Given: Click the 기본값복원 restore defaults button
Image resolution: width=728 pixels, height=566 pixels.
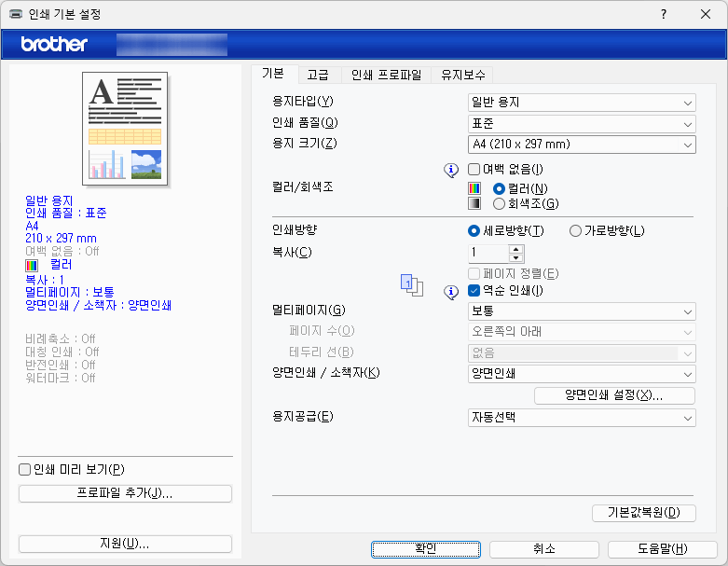Looking at the screenshot, I should coord(643,513).
